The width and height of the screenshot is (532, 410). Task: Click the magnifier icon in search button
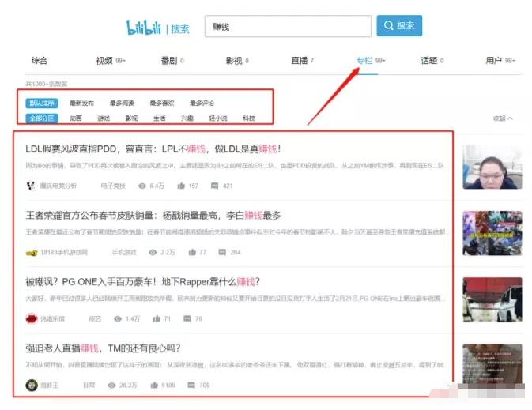pyautogui.click(x=389, y=25)
